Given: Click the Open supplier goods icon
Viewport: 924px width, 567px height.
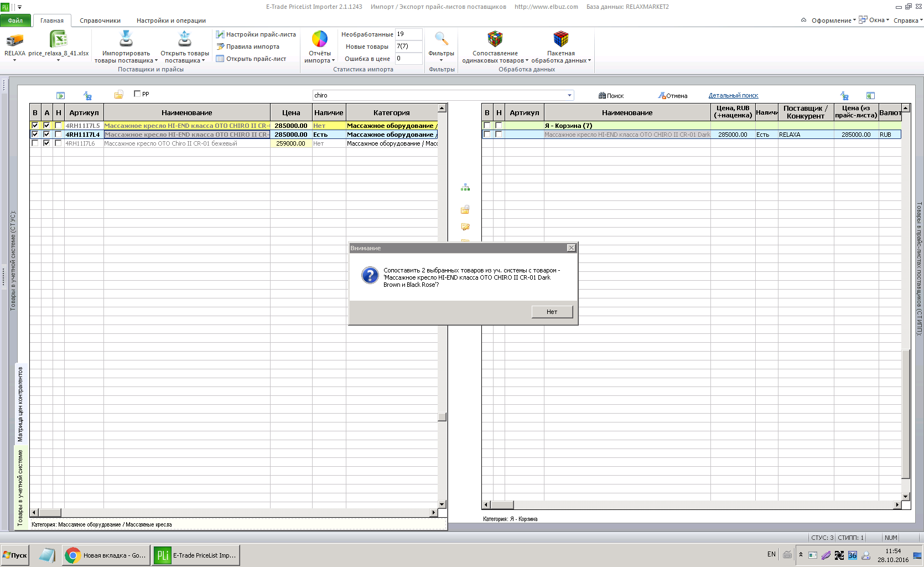Looking at the screenshot, I should (185, 39).
